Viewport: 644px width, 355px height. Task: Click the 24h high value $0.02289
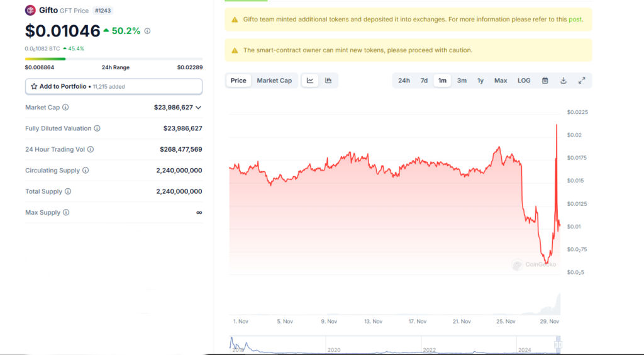[x=190, y=67]
